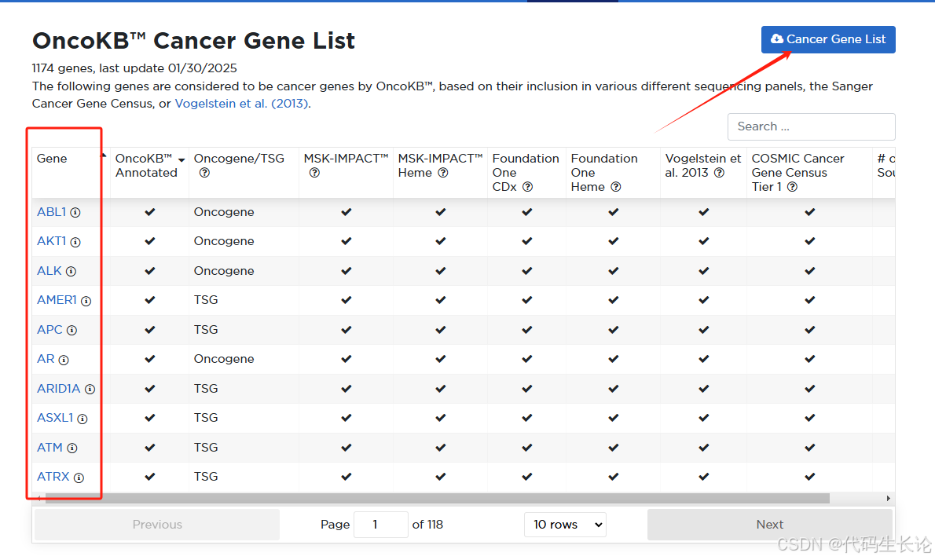Click the Foundation One CDx column header
Viewport: 935px width, 560px height.
pos(526,173)
